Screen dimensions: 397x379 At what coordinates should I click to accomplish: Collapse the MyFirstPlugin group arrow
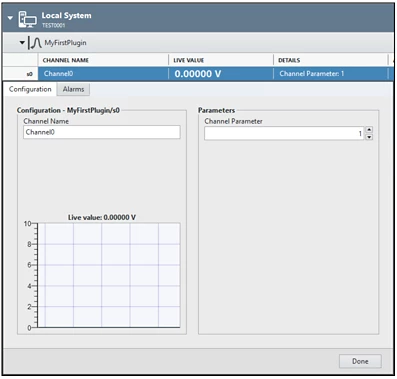pos(22,43)
